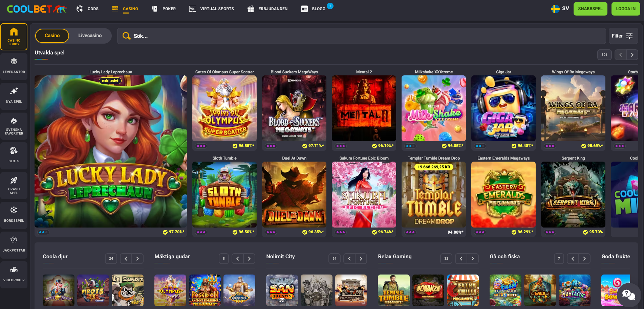Open Svenska Favoriter sidebar section
644x309 pixels.
[14, 126]
